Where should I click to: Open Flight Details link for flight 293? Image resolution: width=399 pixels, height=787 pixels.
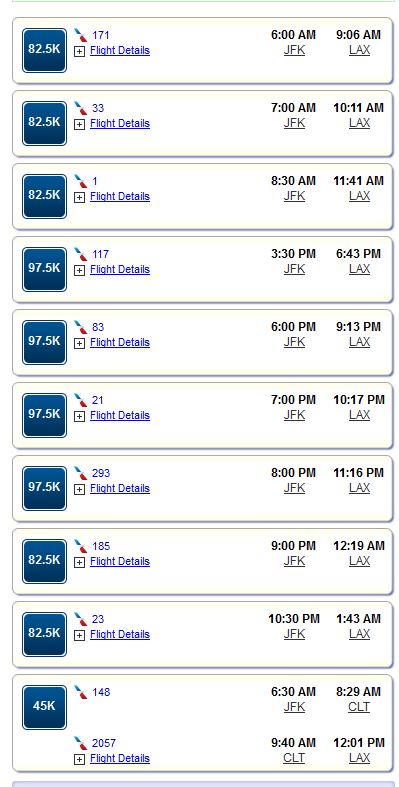[x=120, y=488]
